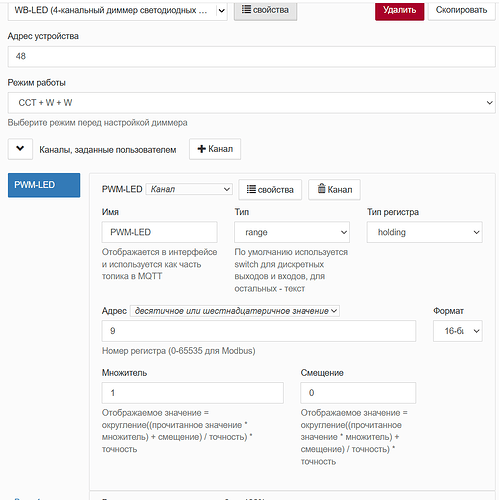Open channel type range dropdown
Viewport: 499px width, 500px height.
pyautogui.click(x=292, y=232)
